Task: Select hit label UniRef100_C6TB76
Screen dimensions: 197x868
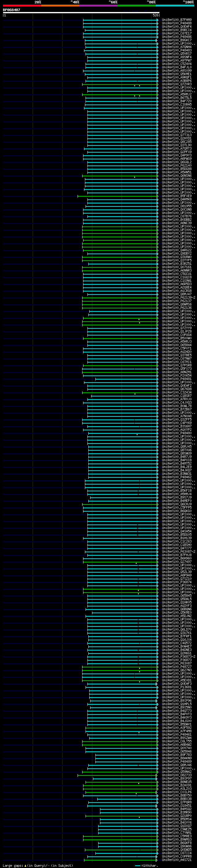Action: point(176,216)
